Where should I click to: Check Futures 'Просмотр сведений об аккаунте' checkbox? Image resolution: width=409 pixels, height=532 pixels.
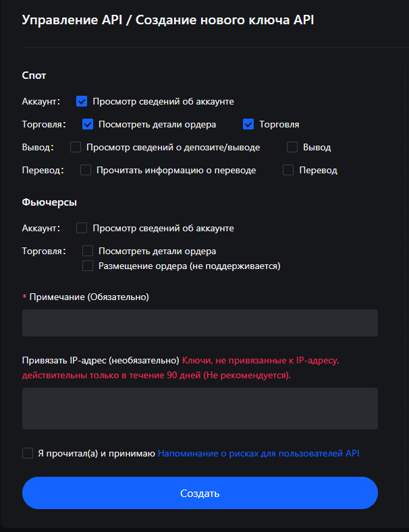[x=82, y=228]
